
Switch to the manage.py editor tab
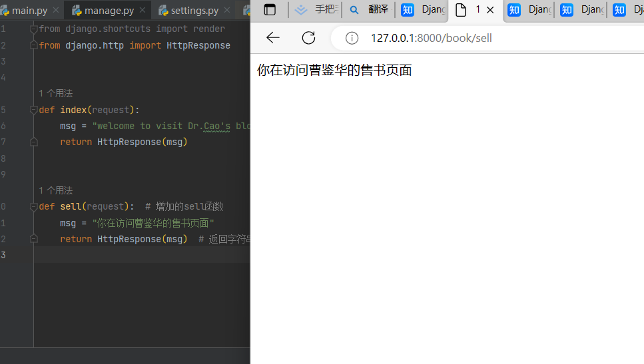pos(109,10)
